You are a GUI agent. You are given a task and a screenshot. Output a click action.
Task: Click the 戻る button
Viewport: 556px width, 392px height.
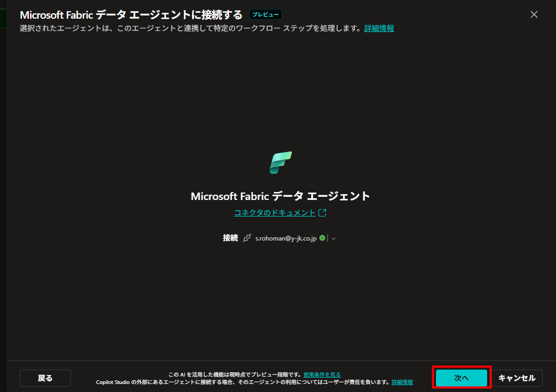(45, 378)
